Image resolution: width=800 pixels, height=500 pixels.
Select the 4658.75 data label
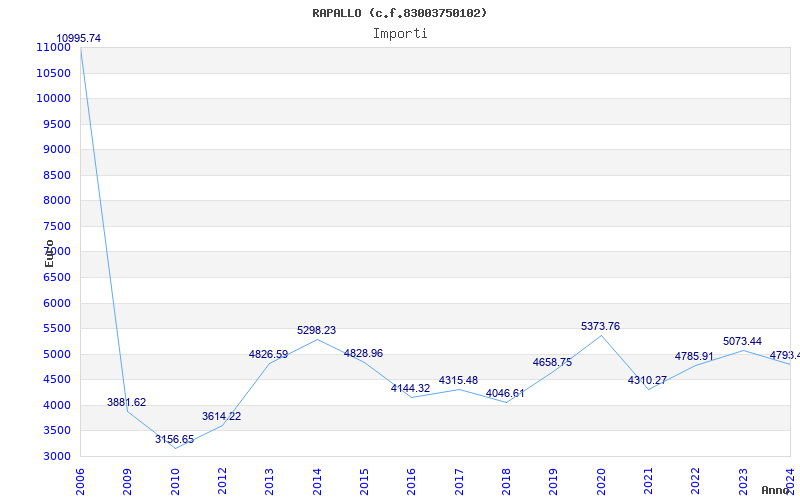(553, 362)
